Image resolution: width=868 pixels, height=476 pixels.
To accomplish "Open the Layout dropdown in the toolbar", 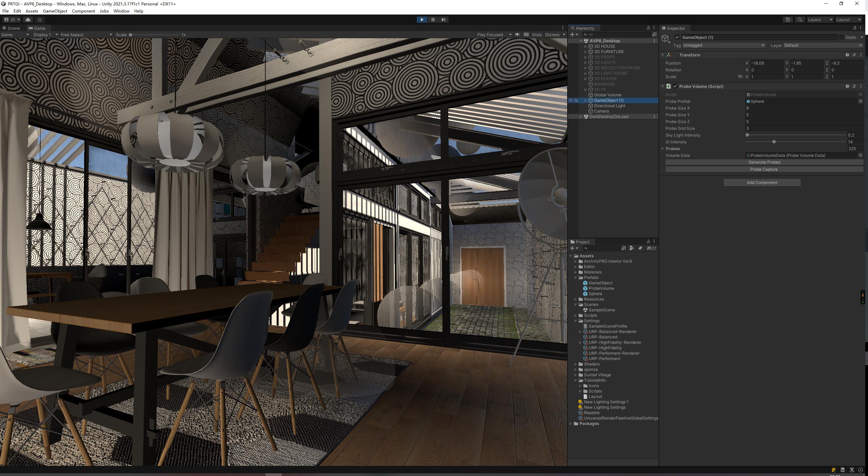I will [848, 20].
